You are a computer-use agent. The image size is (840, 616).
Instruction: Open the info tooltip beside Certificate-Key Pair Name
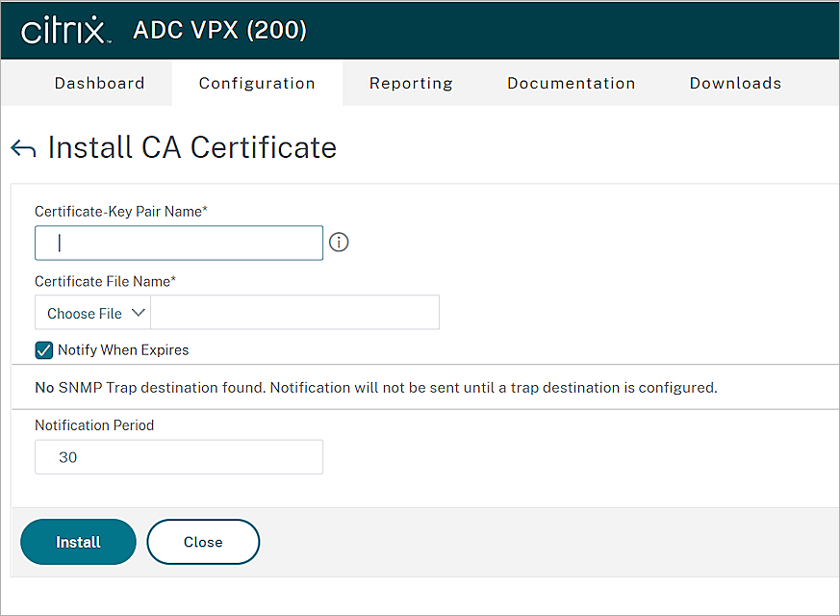pos(338,242)
